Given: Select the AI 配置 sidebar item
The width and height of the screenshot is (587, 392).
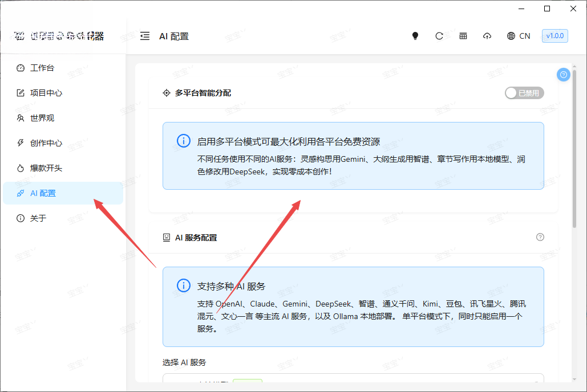Looking at the screenshot, I should [63, 193].
